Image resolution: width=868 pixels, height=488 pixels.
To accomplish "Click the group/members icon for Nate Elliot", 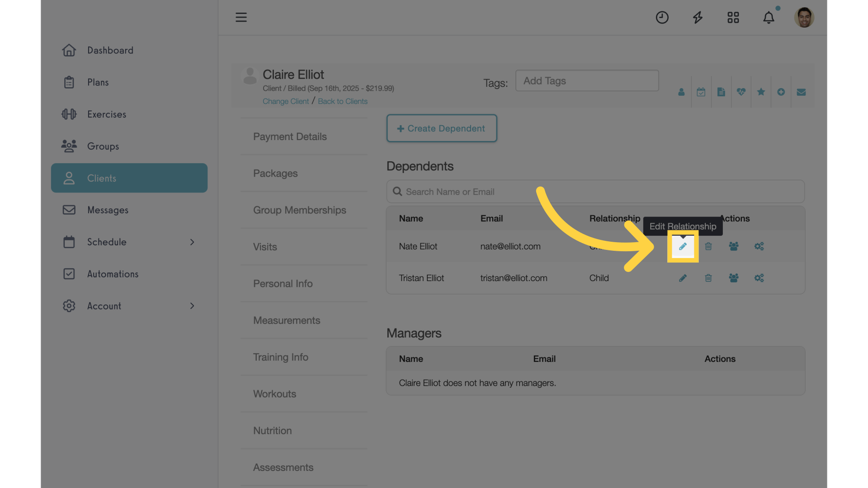I will tap(734, 246).
